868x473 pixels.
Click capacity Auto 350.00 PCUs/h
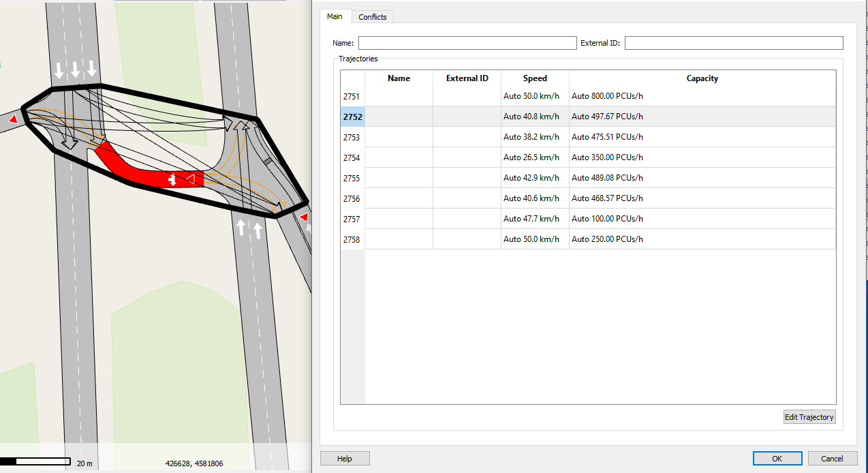click(x=702, y=157)
